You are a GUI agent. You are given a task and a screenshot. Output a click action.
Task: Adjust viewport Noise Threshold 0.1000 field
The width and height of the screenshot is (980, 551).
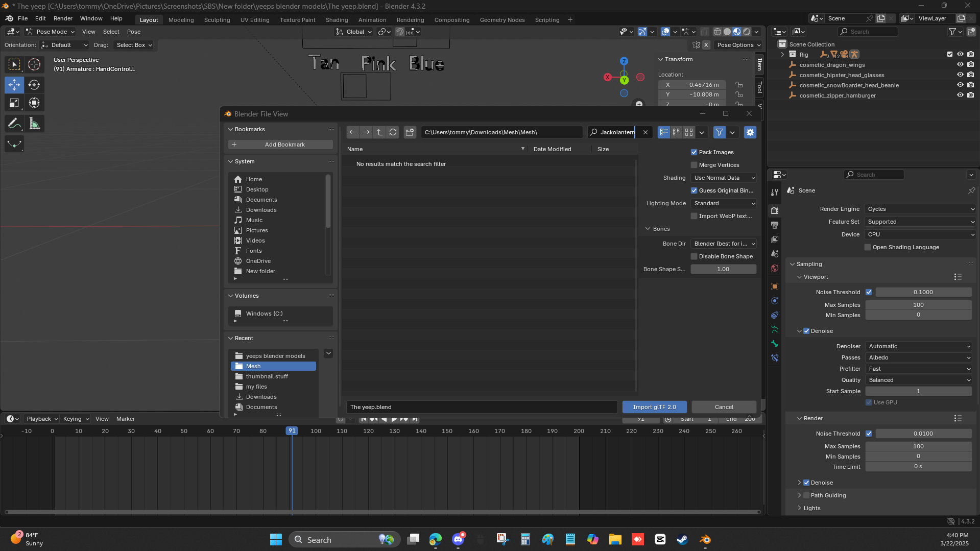click(923, 292)
